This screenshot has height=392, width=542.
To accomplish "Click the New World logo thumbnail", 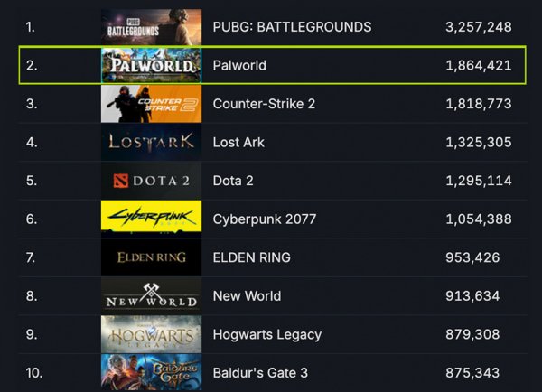I will (x=151, y=295).
